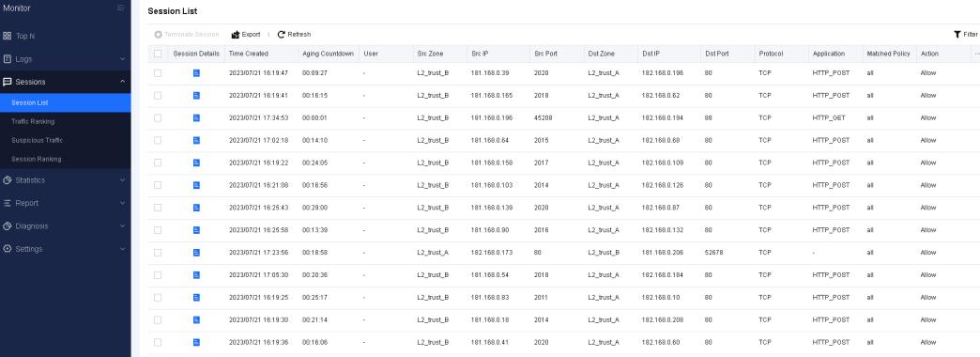Click the Terminate Session button
980x357 pixels.
(x=186, y=35)
